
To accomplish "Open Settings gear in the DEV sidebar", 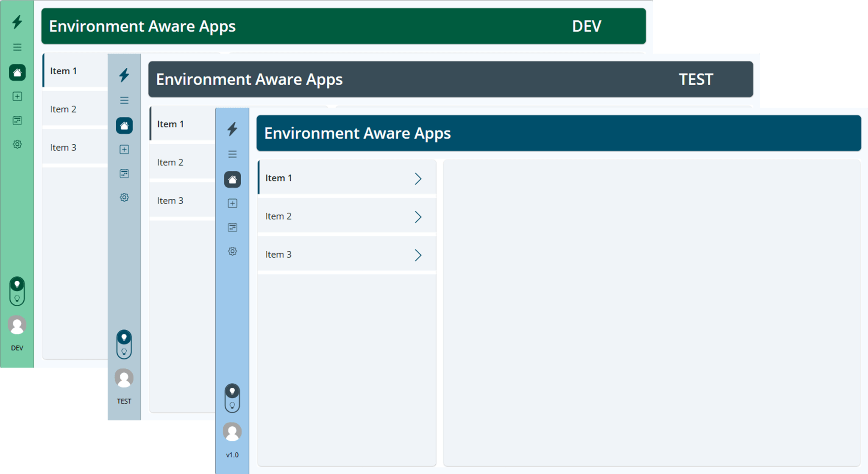I will coord(17,145).
